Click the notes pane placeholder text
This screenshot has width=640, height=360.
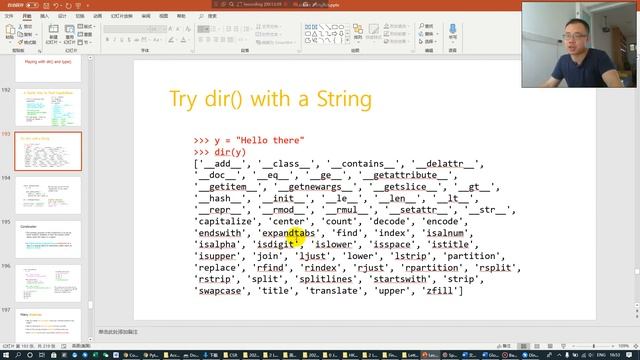pos(118,332)
